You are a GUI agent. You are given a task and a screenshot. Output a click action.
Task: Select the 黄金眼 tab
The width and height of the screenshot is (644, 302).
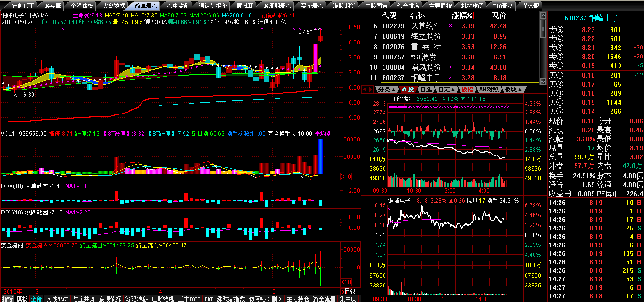click(530, 6)
